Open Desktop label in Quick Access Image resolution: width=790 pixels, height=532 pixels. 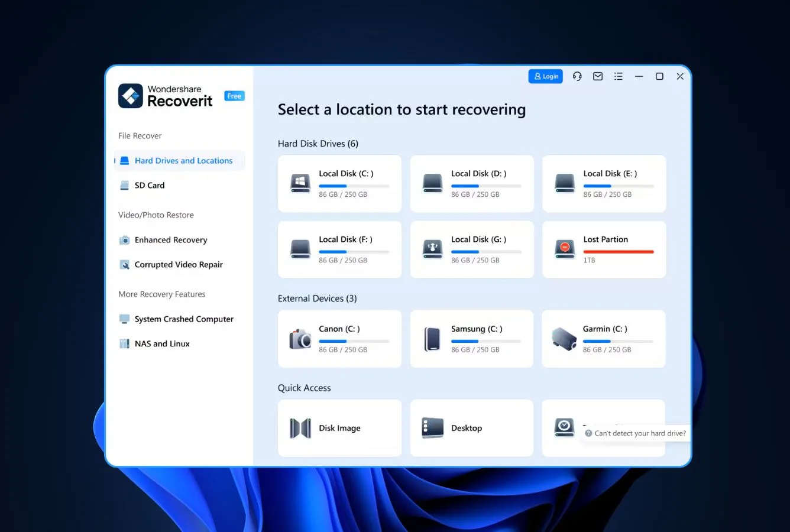(x=467, y=428)
